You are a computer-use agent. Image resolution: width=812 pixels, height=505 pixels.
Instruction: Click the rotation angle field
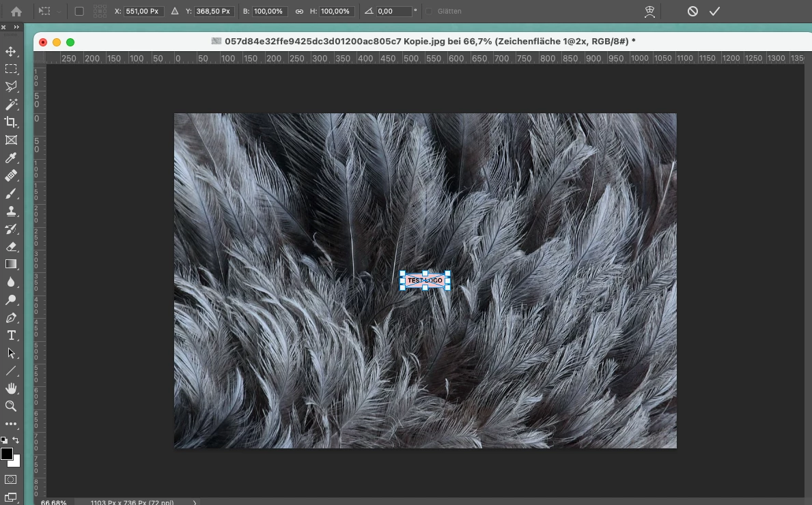pos(394,12)
